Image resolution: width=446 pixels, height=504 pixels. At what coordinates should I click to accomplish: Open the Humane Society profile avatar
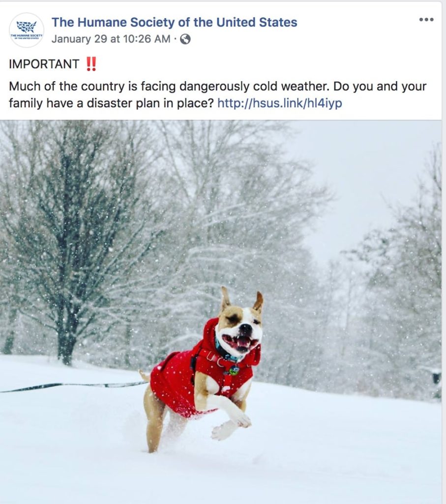(27, 30)
